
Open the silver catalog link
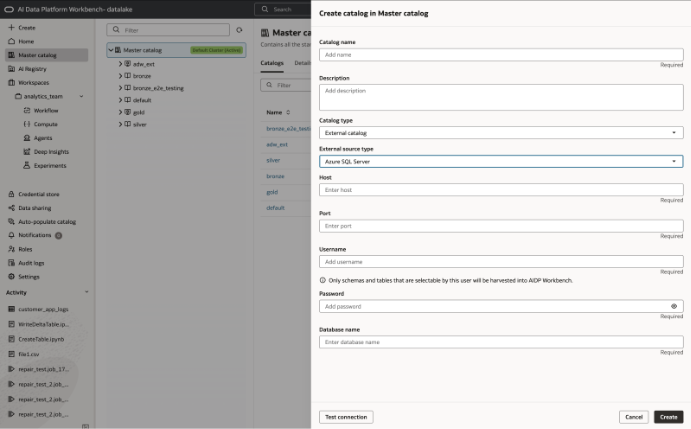273,160
